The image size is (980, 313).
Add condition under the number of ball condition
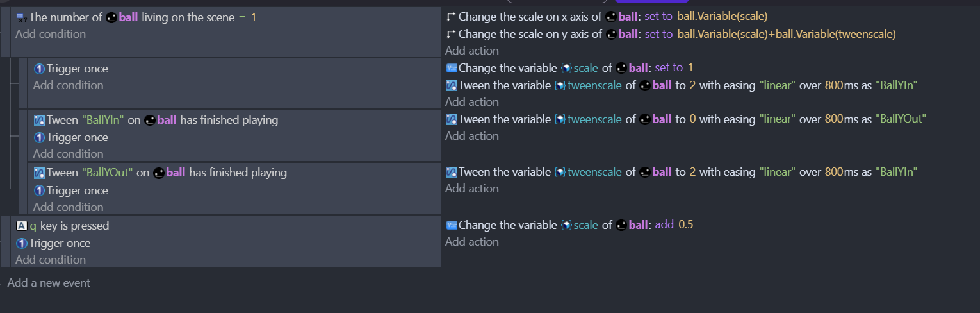(51, 34)
